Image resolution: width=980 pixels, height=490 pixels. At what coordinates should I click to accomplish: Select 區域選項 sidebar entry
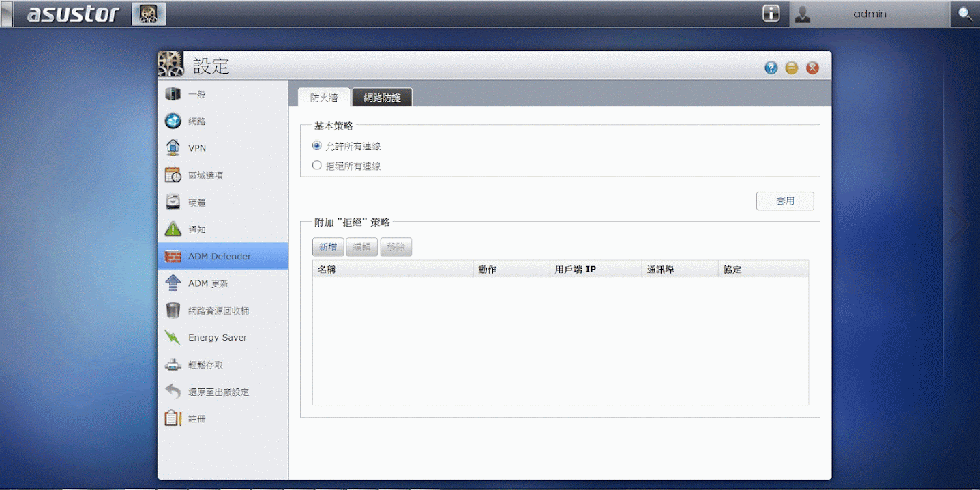click(223, 175)
